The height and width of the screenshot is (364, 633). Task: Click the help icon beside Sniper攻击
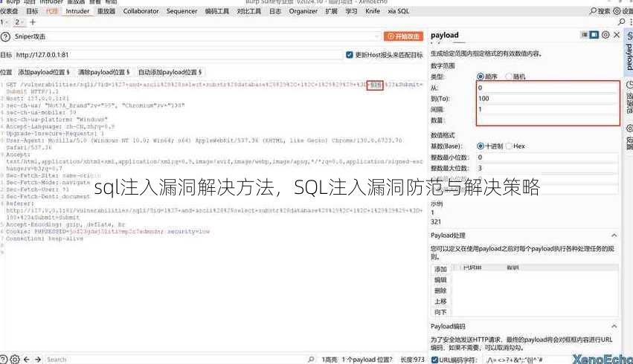point(5,36)
